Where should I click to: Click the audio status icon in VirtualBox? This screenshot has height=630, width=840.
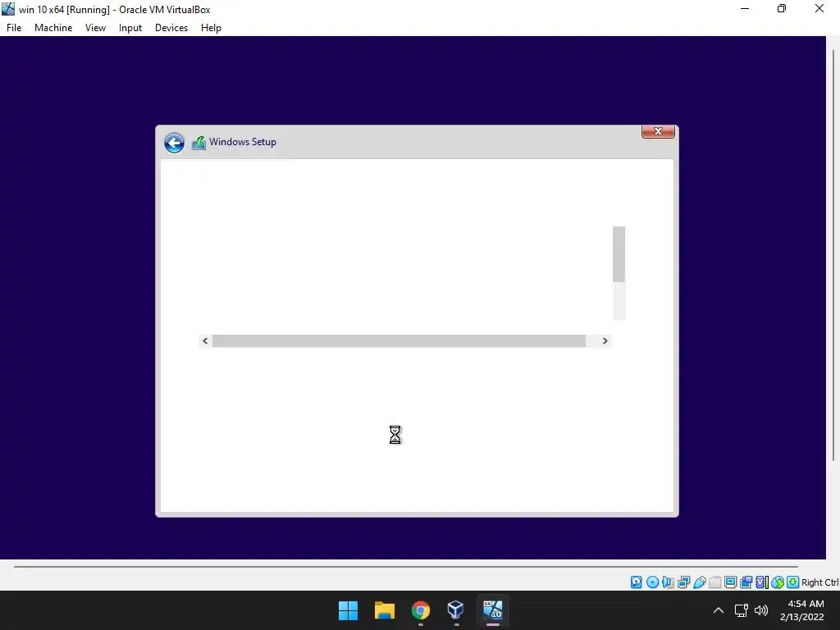coord(668,582)
